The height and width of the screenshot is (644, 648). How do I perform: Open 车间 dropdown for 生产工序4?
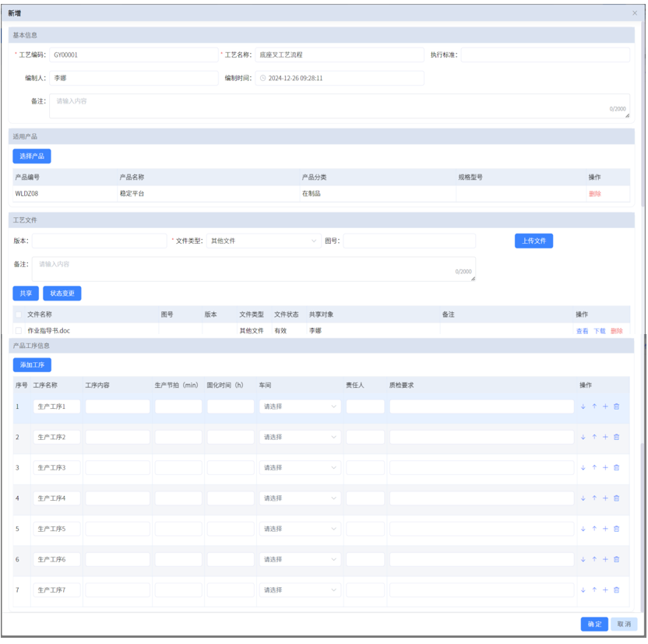[300, 498]
